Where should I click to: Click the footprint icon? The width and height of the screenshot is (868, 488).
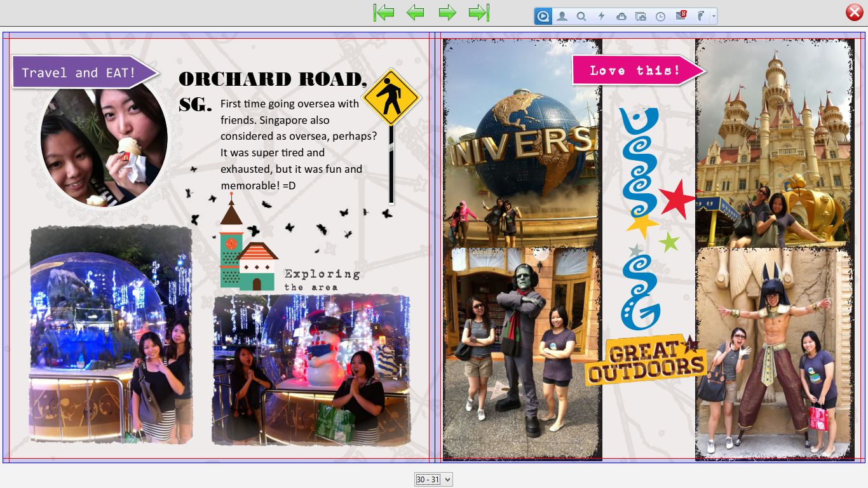701,17
